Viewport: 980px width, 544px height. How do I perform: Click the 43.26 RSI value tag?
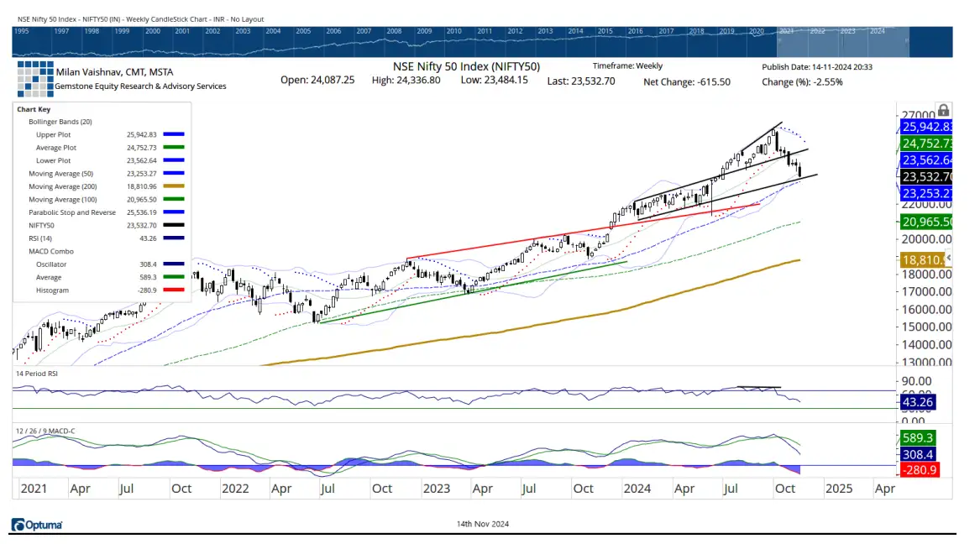918,402
